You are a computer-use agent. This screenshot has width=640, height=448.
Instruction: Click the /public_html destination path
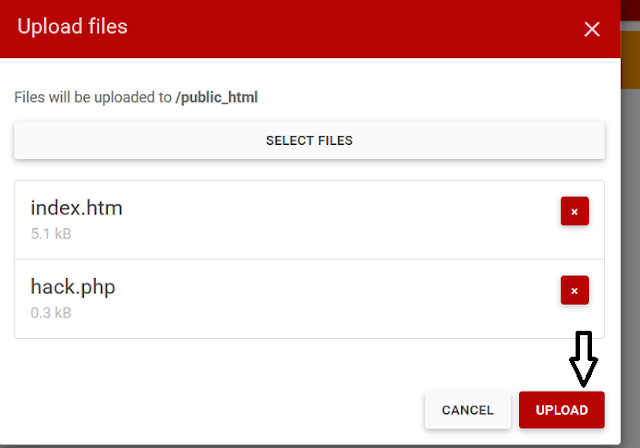point(217,97)
